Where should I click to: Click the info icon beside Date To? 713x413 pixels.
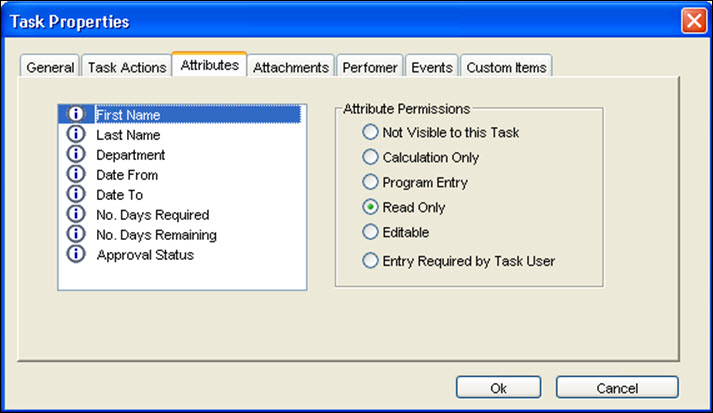76,194
